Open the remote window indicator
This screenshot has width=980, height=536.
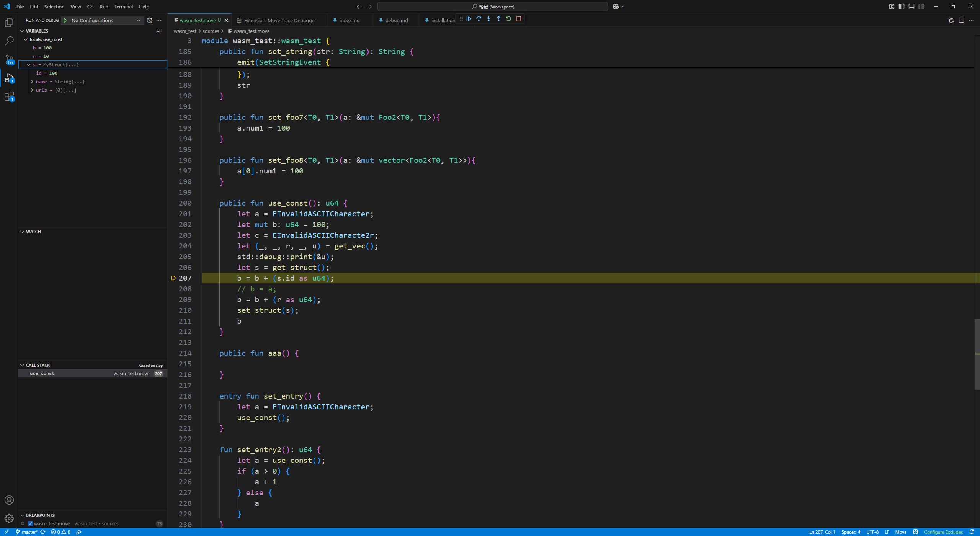point(7,532)
